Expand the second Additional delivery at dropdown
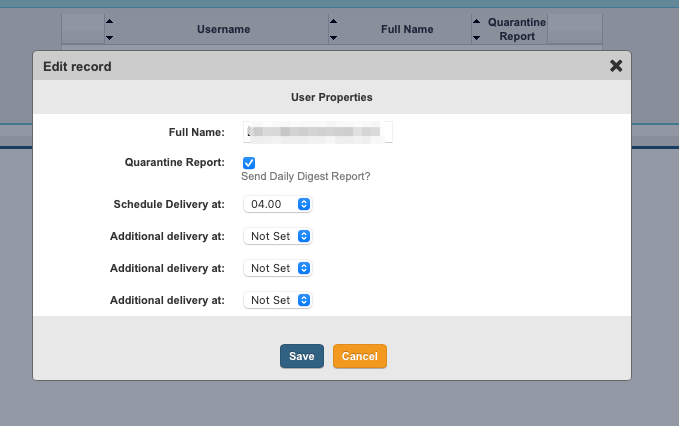The height and width of the screenshot is (426, 679). pos(278,268)
